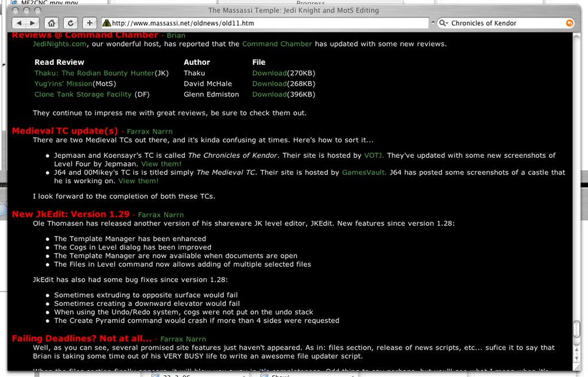The width and height of the screenshot is (588, 377).
Task: Open Clone Tank Storage Facility review
Action: (83, 95)
